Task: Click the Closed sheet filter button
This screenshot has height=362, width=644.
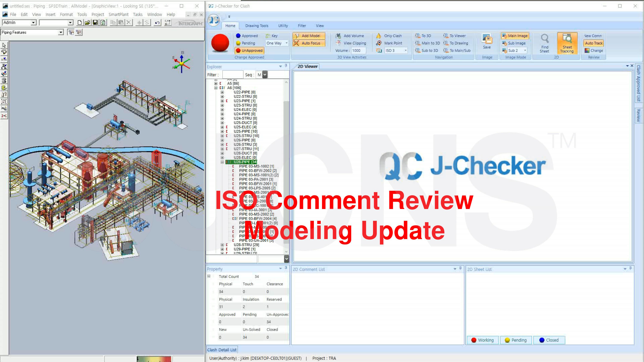Action: 549,340
